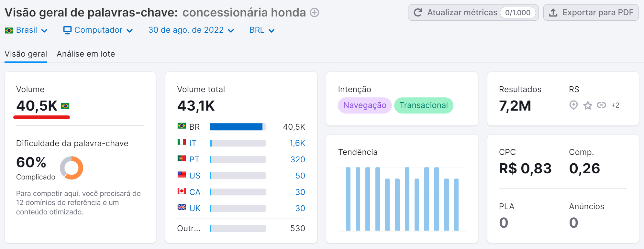This screenshot has height=249, width=644.
Task: Click the last bar in the Tendência chart
Action: (x=456, y=204)
